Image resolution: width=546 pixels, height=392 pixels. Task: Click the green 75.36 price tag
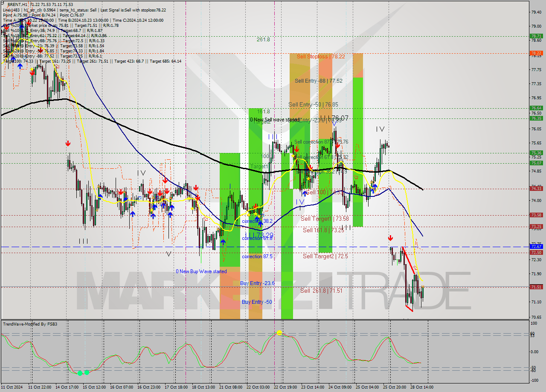pos(536,153)
